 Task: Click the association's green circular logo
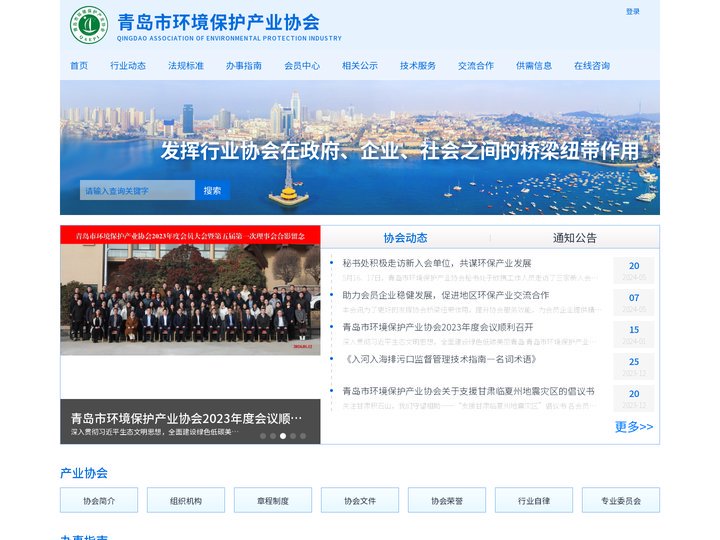[x=89, y=25]
